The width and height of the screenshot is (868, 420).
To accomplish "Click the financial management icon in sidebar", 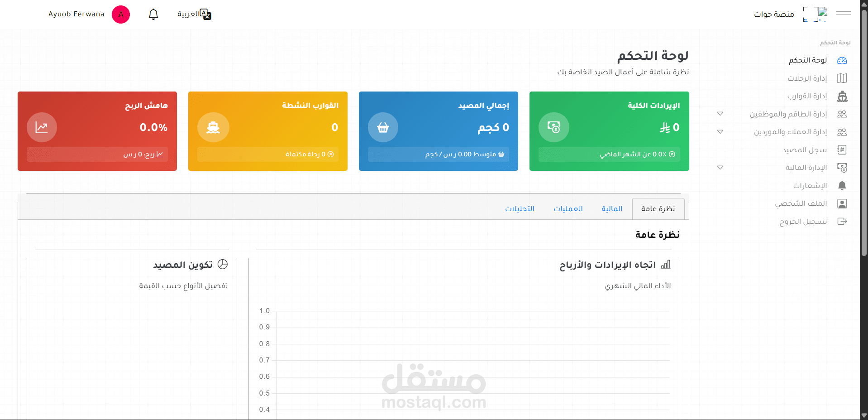I will pos(842,168).
